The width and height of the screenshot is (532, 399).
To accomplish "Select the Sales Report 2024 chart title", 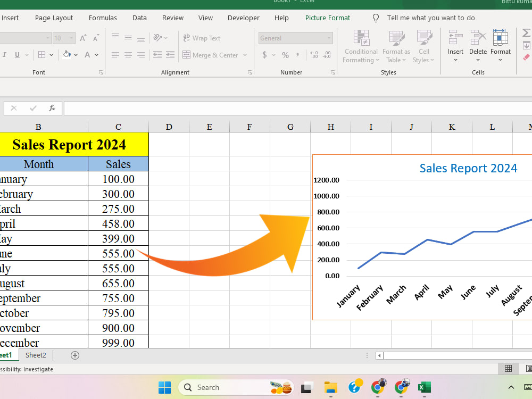I will [x=468, y=168].
